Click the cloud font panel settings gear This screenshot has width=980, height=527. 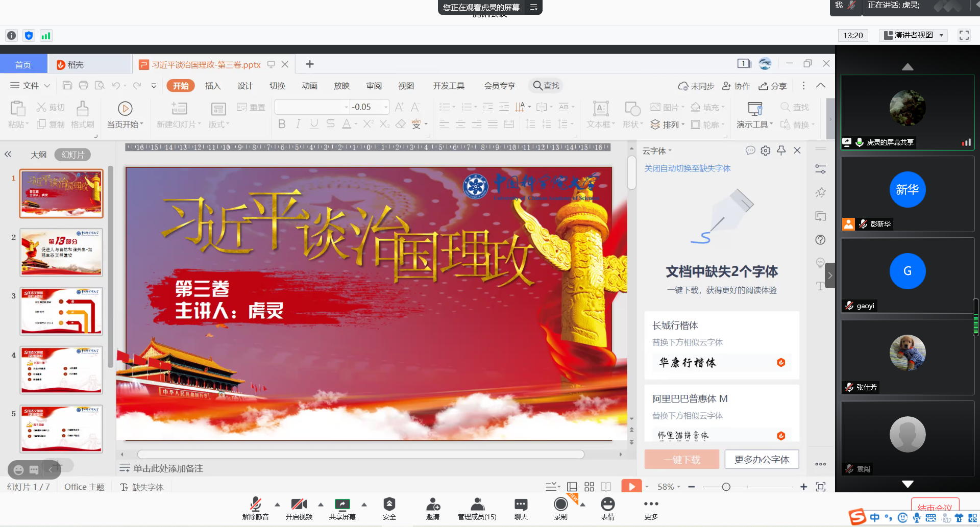pyautogui.click(x=765, y=150)
